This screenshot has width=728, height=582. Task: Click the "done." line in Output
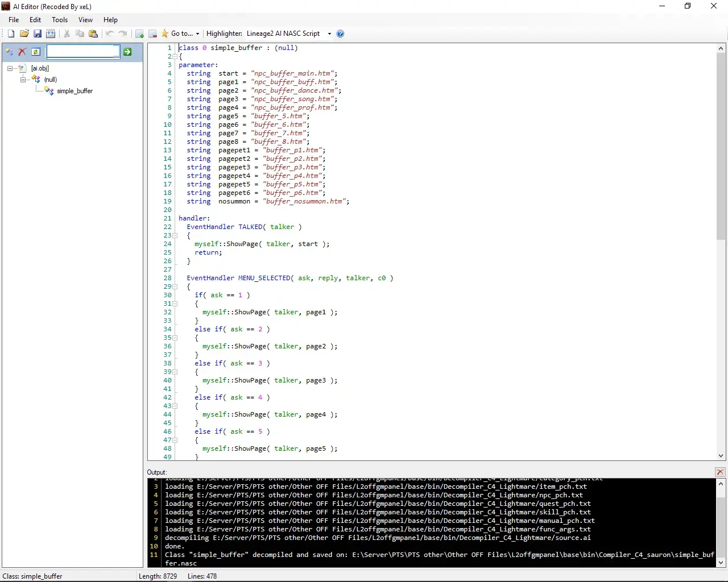(x=175, y=546)
